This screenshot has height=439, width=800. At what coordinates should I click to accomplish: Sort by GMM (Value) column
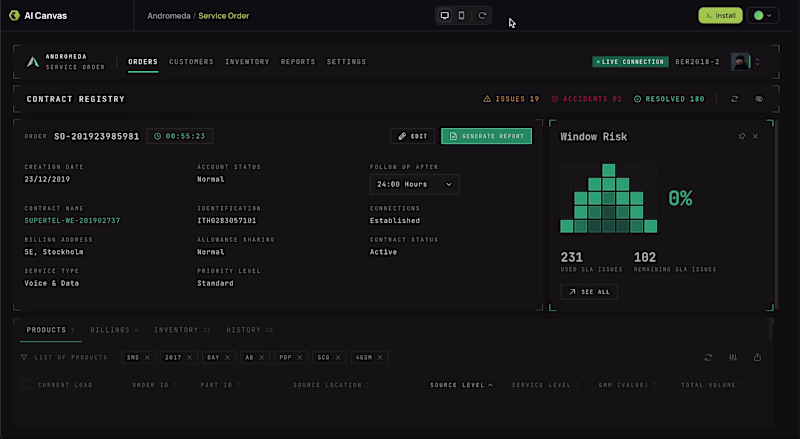coord(627,385)
